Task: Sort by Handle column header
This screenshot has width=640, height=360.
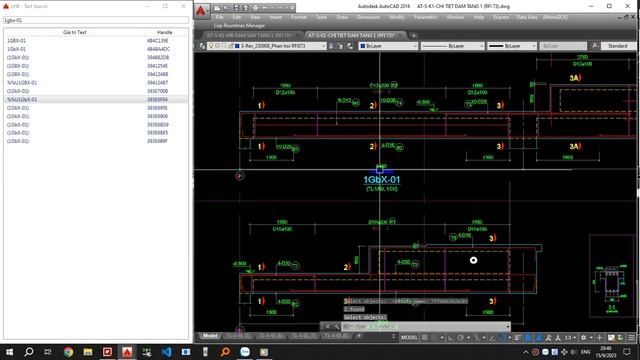Action: pos(164,32)
